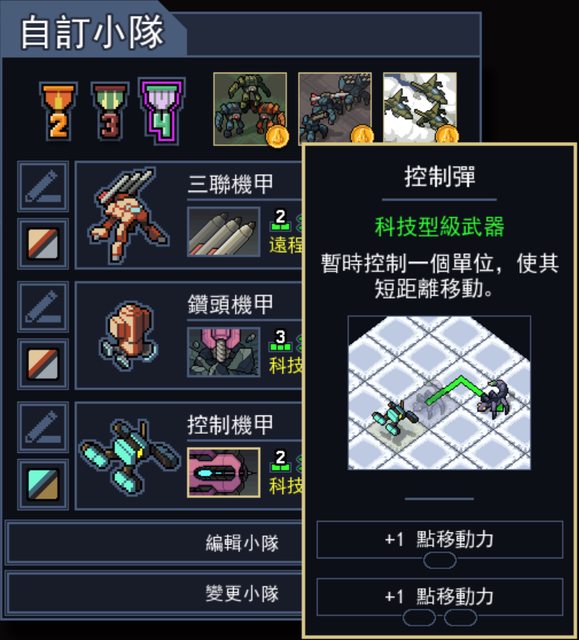Select the pink control shot weapon icon

click(x=224, y=472)
